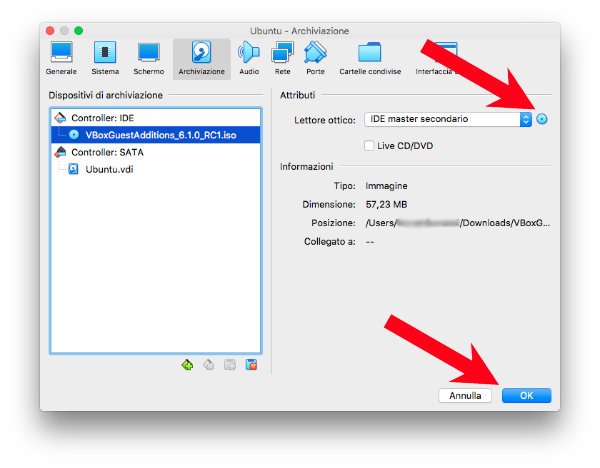Click the Posizione file path text
This screenshot has height=468, width=600.
(x=458, y=223)
